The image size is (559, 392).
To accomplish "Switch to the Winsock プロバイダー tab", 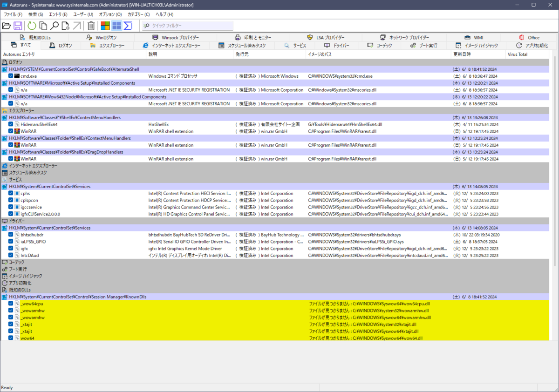I will click(x=176, y=37).
